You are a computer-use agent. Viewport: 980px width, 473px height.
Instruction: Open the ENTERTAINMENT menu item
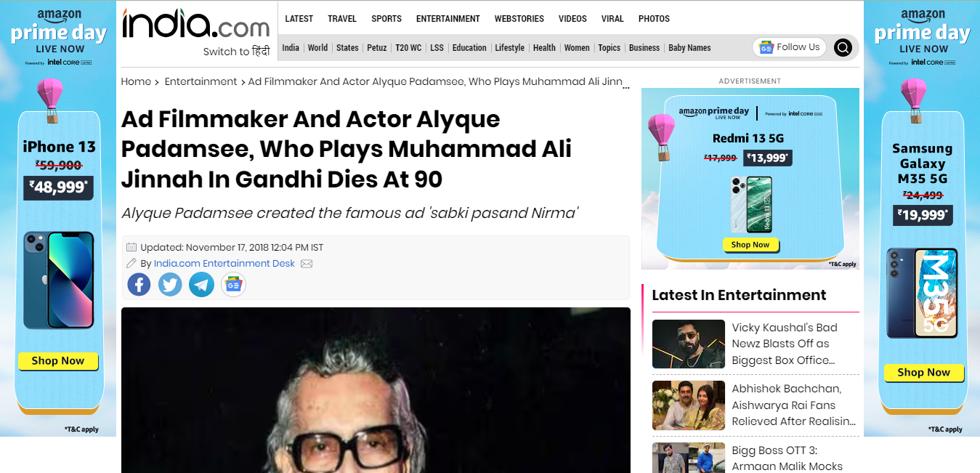448,19
